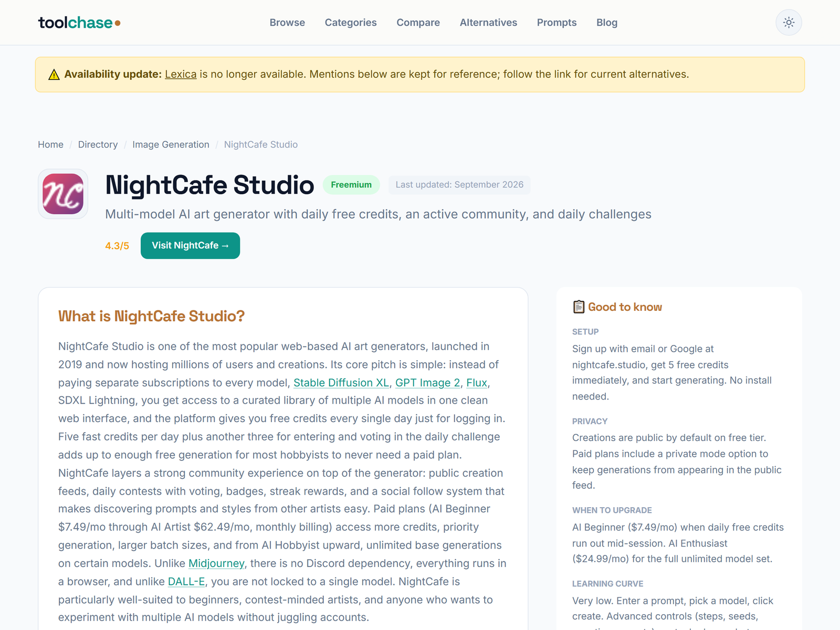Image resolution: width=840 pixels, height=630 pixels.
Task: Click the Freemium badge
Action: point(351,185)
